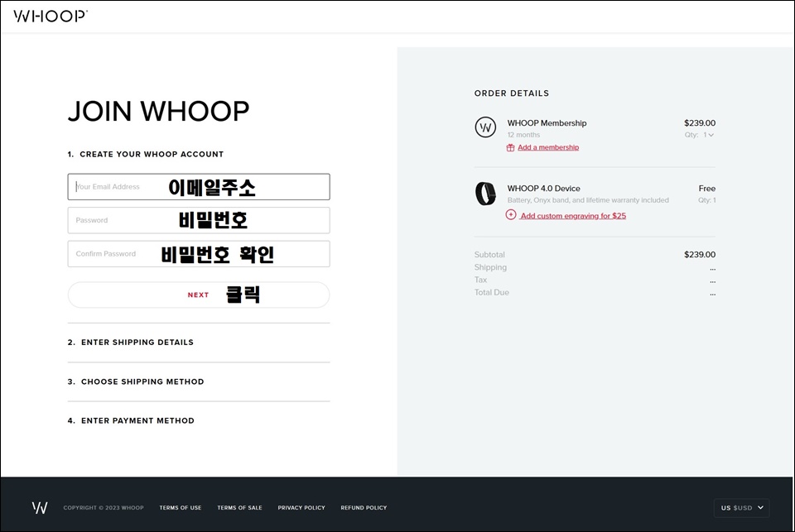Click the gift icon beside Add a membership

(x=511, y=147)
